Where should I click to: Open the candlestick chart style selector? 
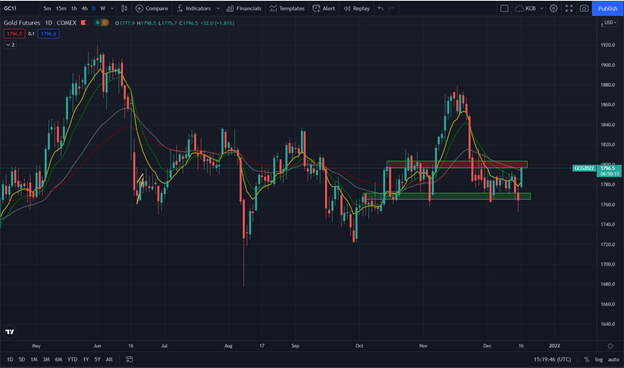[124, 8]
